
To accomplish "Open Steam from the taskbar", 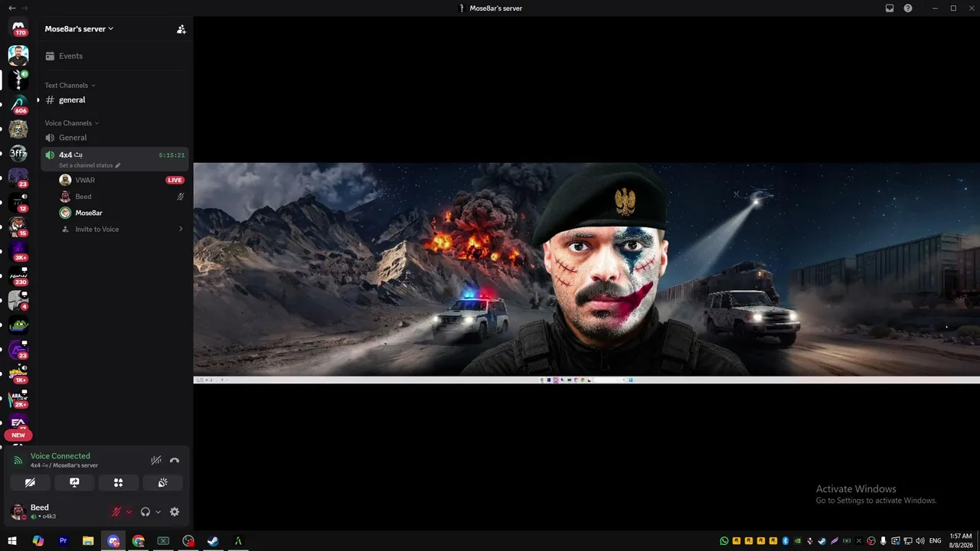I will [x=214, y=541].
